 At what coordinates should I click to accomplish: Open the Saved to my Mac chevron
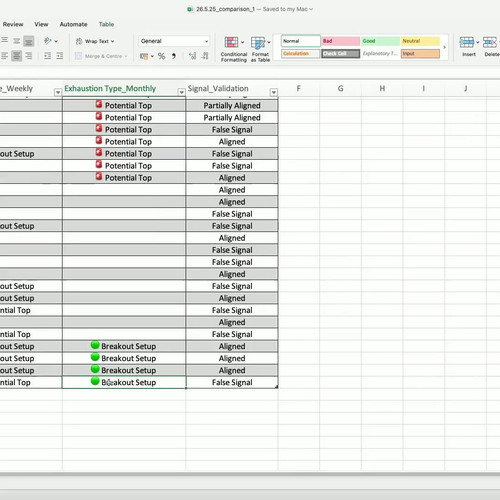311,9
